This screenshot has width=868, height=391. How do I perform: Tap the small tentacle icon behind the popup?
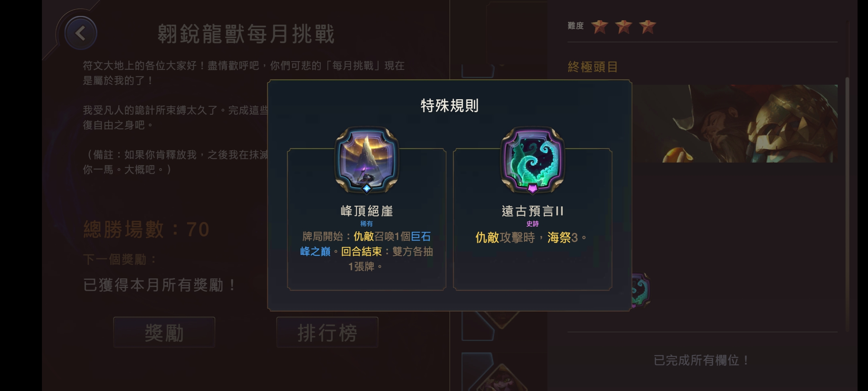[x=641, y=290]
